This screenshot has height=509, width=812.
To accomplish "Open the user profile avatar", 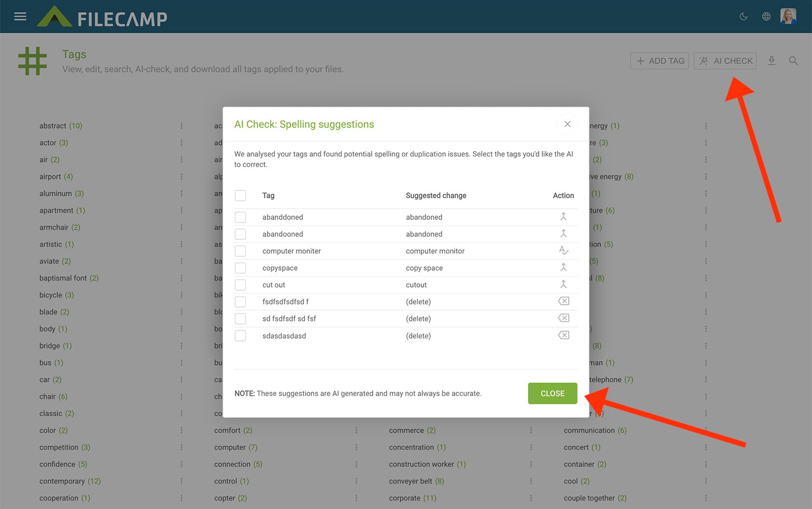I will pyautogui.click(x=788, y=16).
